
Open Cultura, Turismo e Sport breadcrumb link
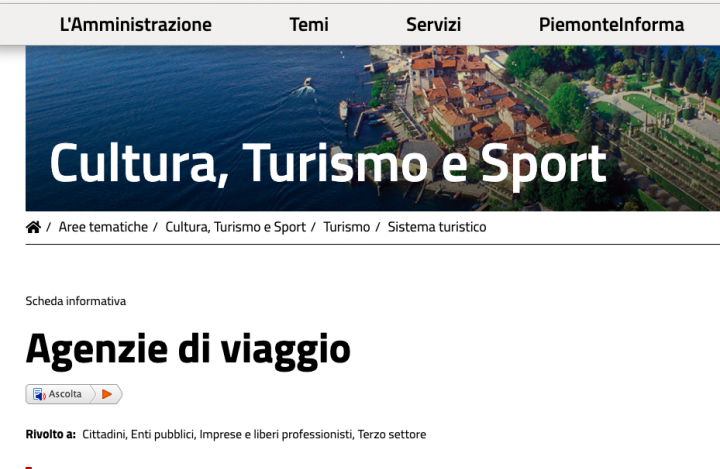coord(236,227)
